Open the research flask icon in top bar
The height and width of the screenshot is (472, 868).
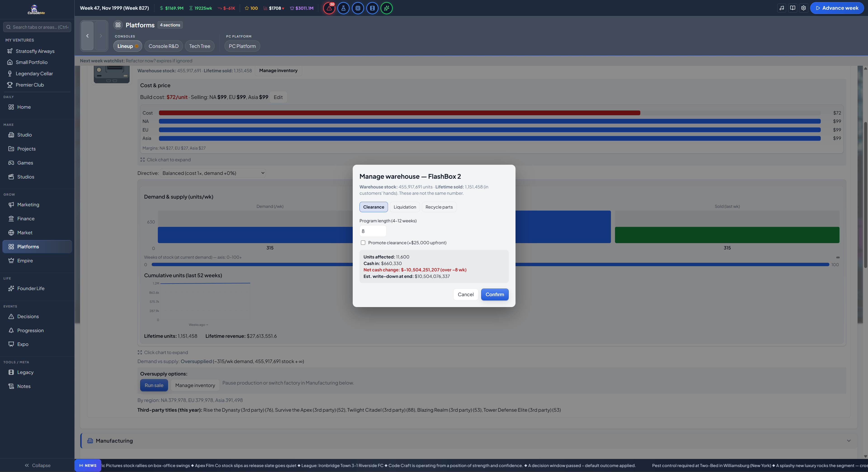[343, 8]
